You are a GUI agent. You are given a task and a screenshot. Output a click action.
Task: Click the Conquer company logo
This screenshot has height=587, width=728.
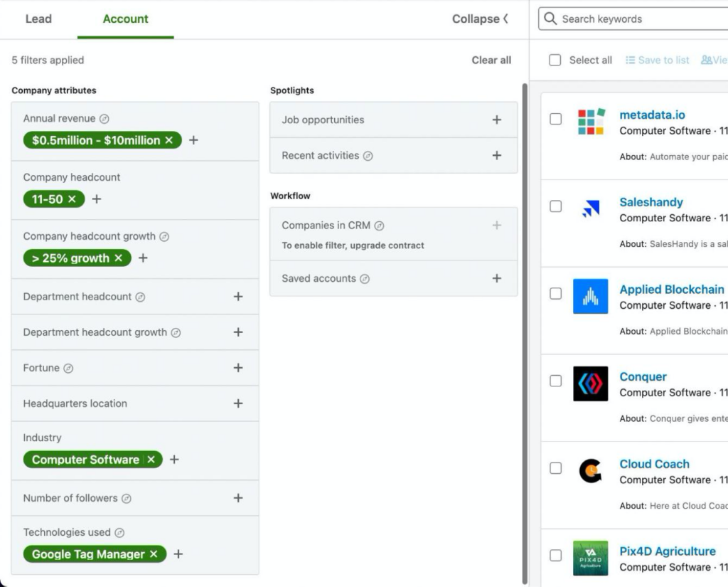tap(591, 384)
